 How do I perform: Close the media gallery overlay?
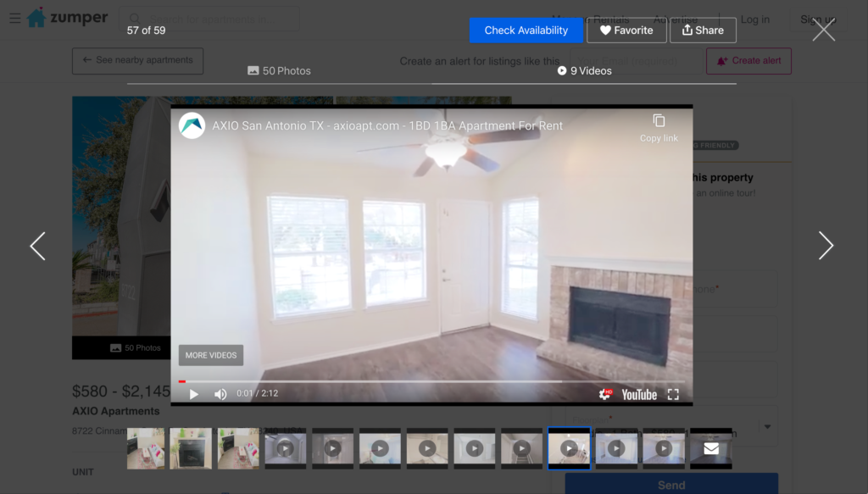click(823, 31)
